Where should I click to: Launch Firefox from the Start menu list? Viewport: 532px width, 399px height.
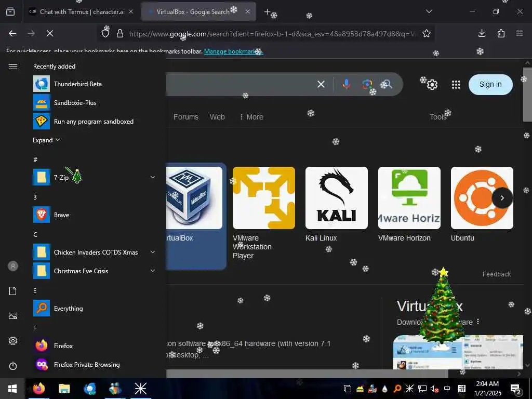95,345
